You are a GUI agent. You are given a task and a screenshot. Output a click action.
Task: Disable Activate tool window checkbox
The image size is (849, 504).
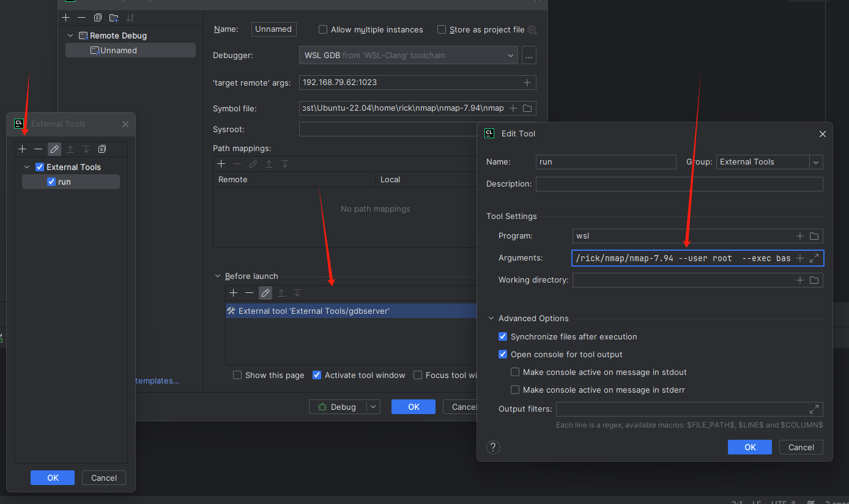point(317,375)
